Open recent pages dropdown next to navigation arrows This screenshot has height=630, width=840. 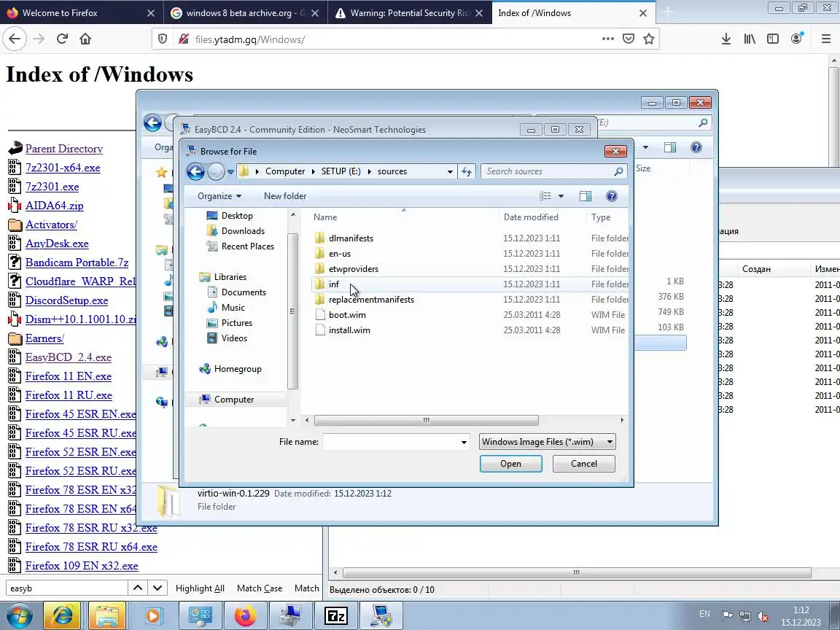click(230, 171)
